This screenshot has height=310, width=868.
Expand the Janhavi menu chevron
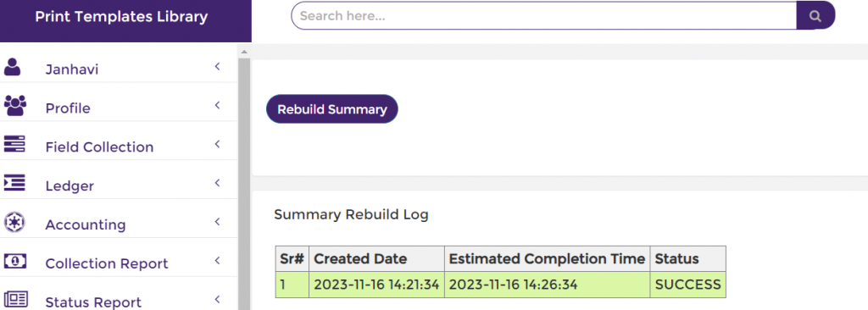218,67
